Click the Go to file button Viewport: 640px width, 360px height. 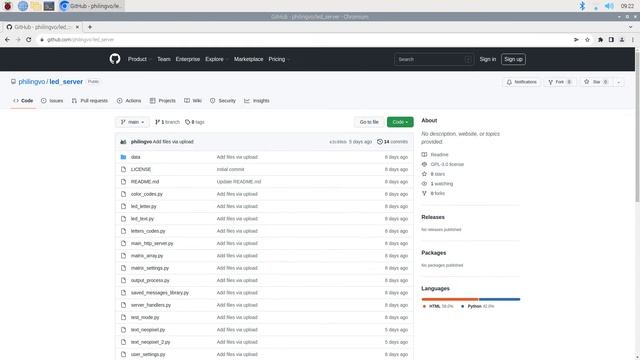click(369, 122)
